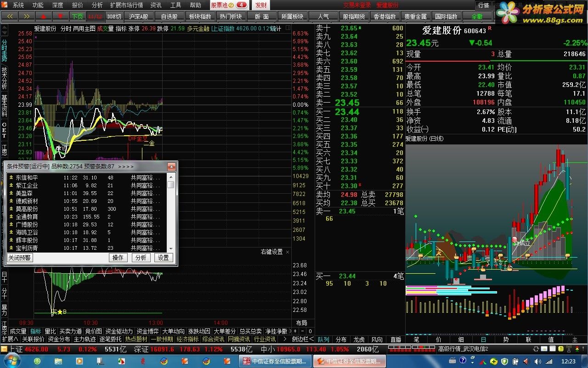This screenshot has width=588, height=368.
Task: Click the 股票池 button
Action: [x=229, y=5]
